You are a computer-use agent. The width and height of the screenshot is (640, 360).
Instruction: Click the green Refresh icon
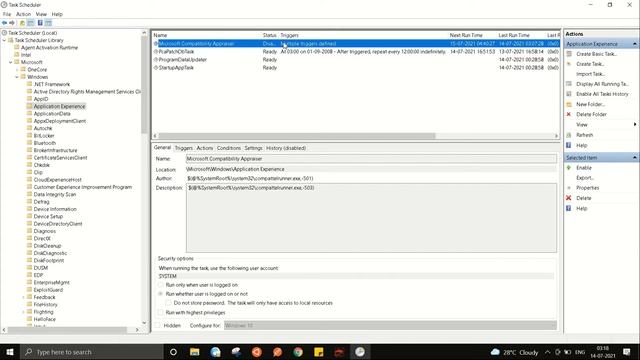click(x=569, y=135)
